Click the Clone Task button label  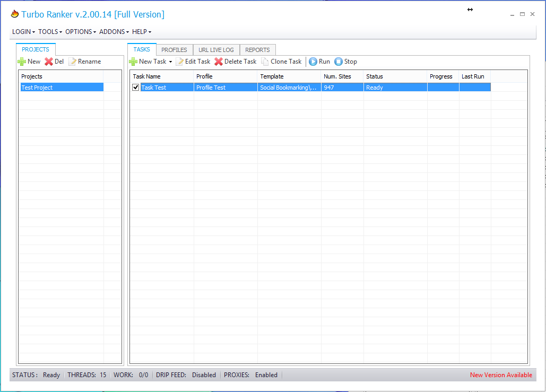(286, 62)
